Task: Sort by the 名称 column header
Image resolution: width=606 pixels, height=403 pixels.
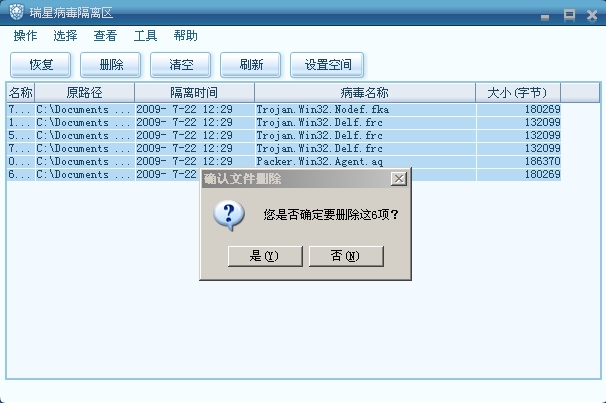Action: [20, 92]
